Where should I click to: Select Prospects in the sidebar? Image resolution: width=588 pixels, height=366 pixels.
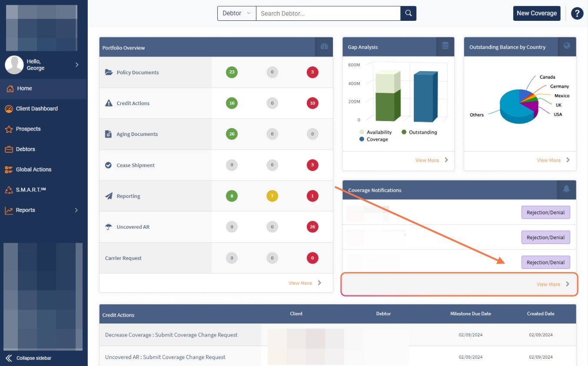pyautogui.click(x=28, y=129)
